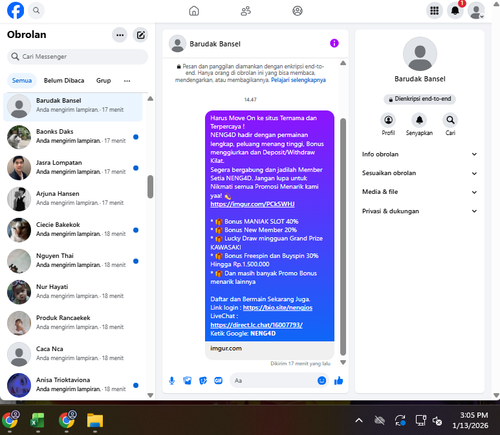Click the Senyapkan bell icon
This screenshot has width=500, height=435.
click(x=419, y=120)
